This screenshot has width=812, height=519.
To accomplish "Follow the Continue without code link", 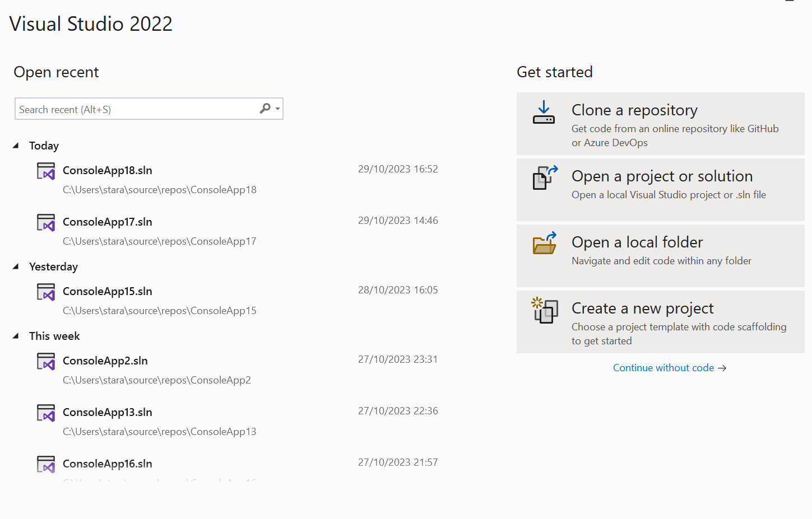I will coord(663,368).
